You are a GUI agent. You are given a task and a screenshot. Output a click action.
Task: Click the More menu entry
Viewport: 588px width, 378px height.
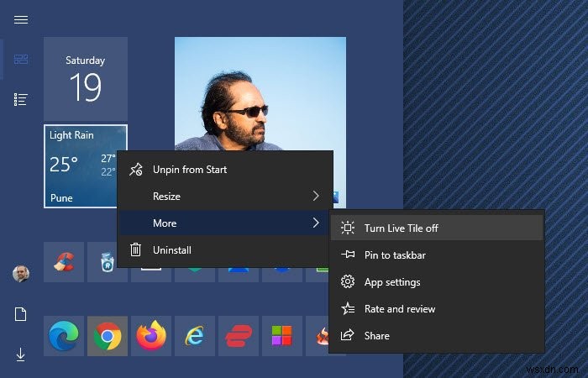pos(225,223)
